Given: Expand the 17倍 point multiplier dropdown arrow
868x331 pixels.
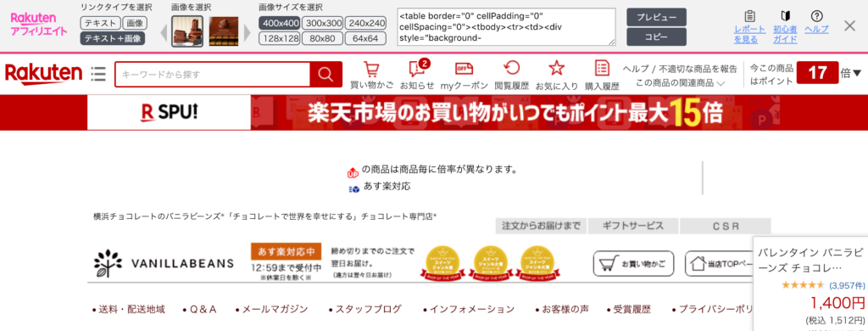Looking at the screenshot, I should pyautogui.click(x=858, y=73).
